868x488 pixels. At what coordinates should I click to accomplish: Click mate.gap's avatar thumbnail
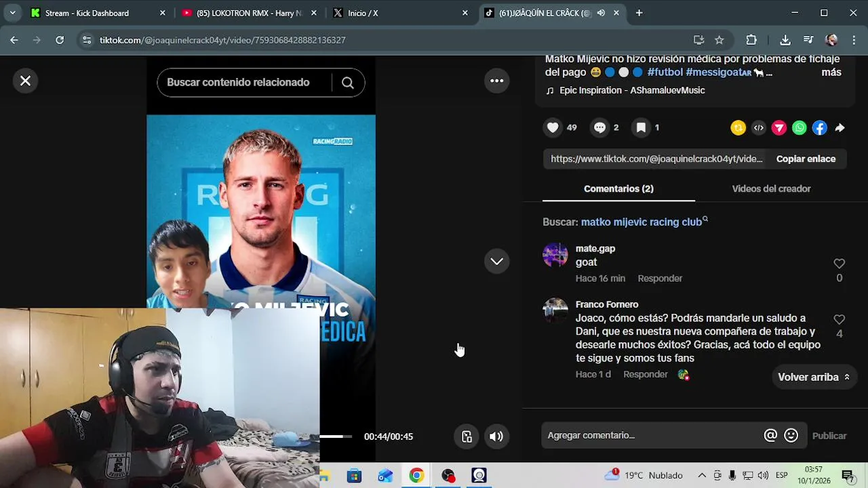tap(555, 256)
